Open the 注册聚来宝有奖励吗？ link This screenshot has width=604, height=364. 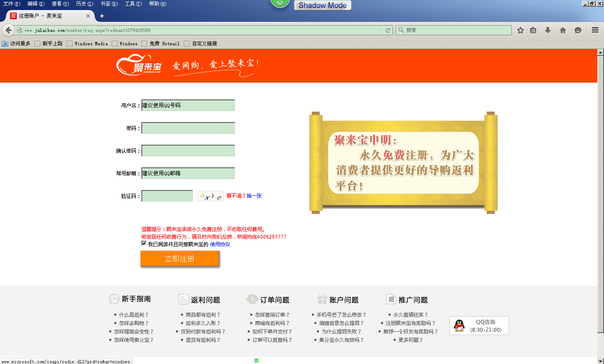point(411,323)
